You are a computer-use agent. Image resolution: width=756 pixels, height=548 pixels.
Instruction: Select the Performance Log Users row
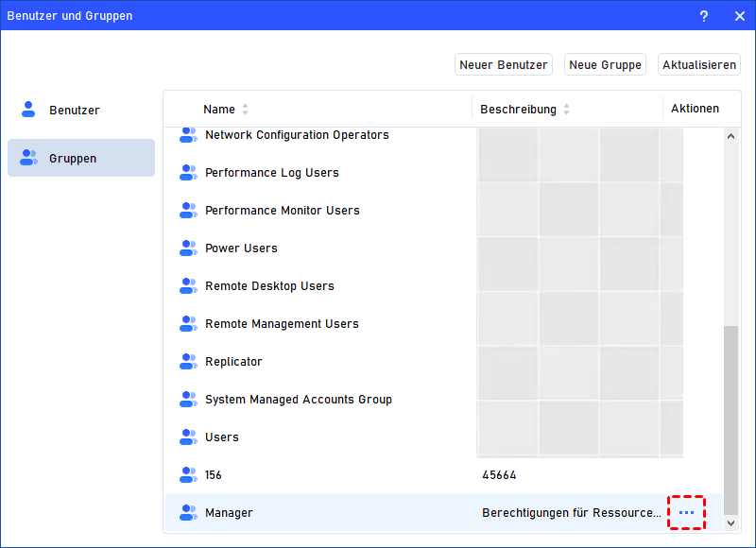coord(272,173)
